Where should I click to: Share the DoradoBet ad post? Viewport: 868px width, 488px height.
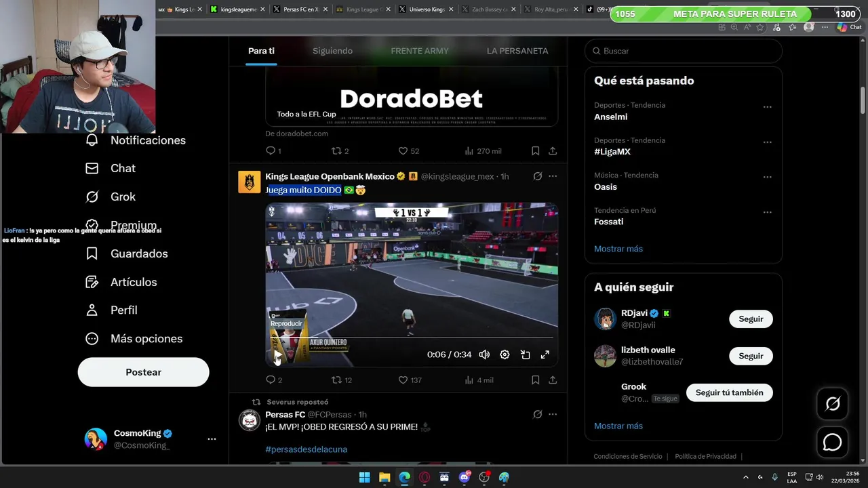[553, 151]
